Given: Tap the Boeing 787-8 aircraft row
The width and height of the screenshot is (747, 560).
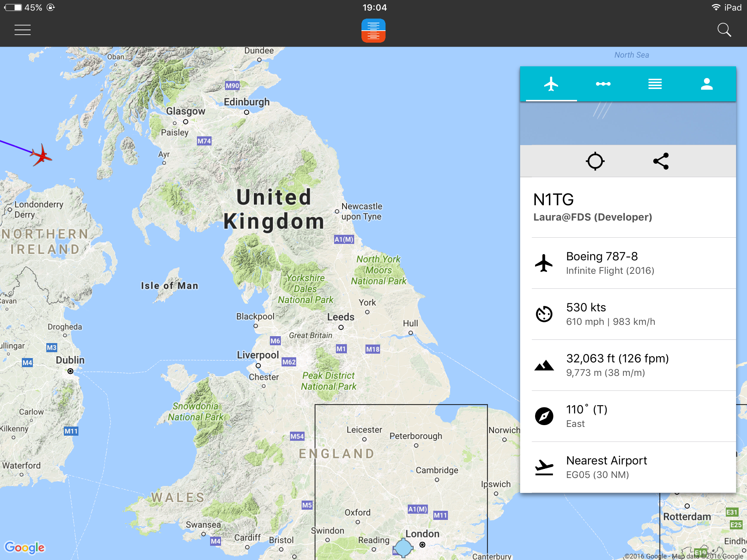Looking at the screenshot, I should [x=627, y=263].
